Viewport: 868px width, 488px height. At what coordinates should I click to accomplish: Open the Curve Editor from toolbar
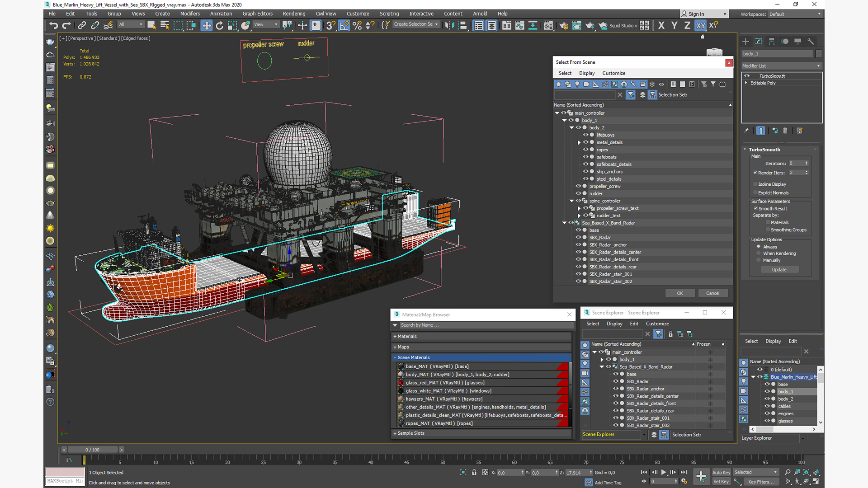(520, 25)
